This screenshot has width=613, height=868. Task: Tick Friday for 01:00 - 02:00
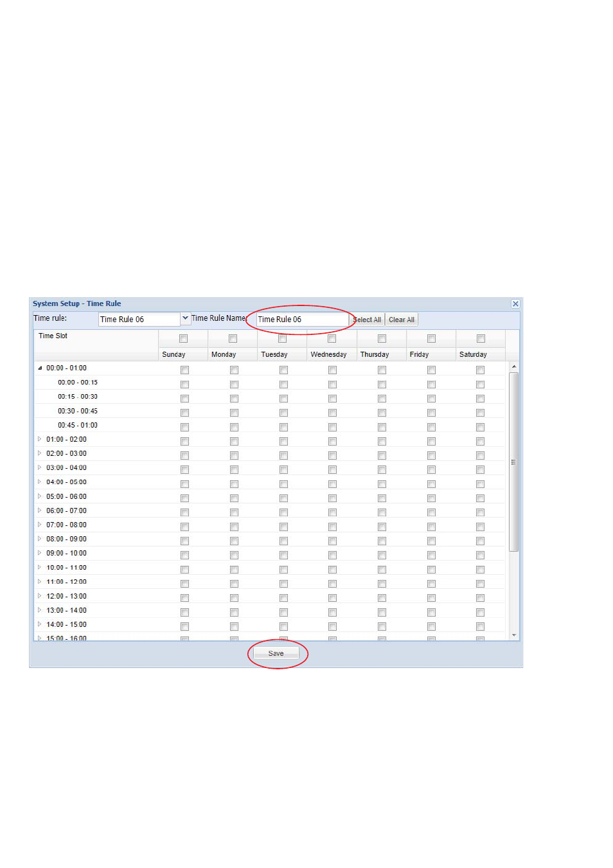(432, 442)
